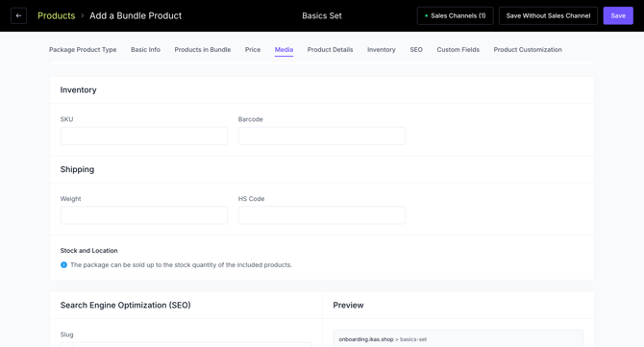Click into the Barcode field
The width and height of the screenshot is (644, 347).
(x=322, y=136)
